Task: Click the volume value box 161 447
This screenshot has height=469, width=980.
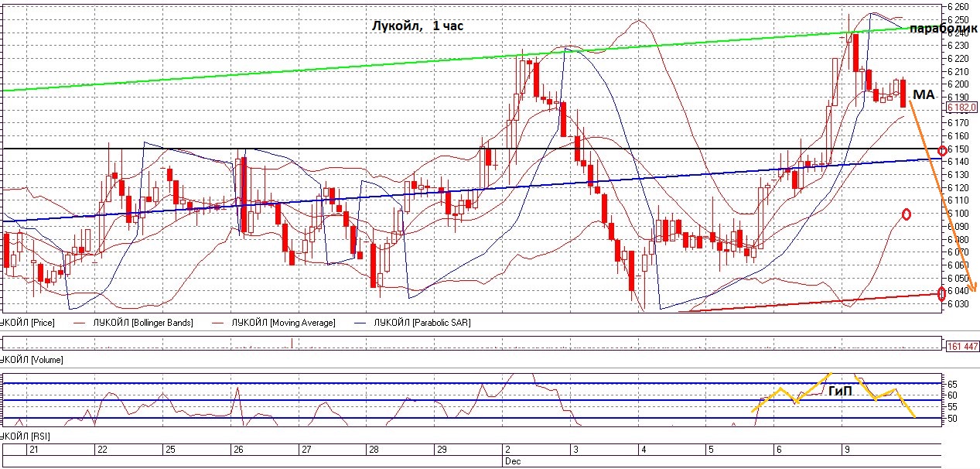Action: click(961, 346)
